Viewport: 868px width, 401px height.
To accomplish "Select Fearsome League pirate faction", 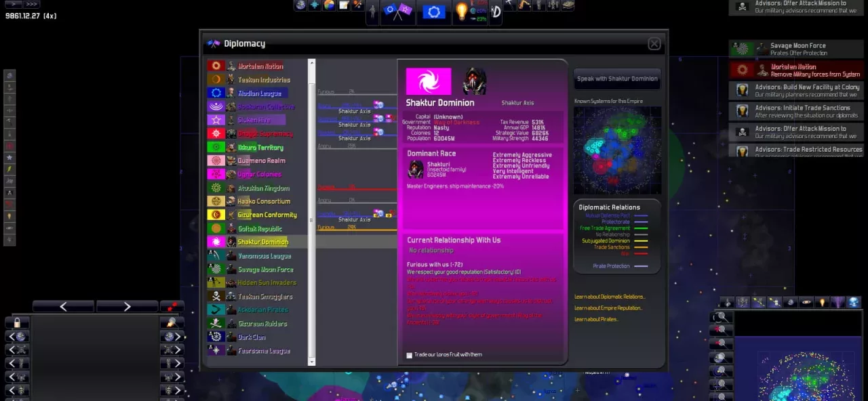I will point(257,350).
